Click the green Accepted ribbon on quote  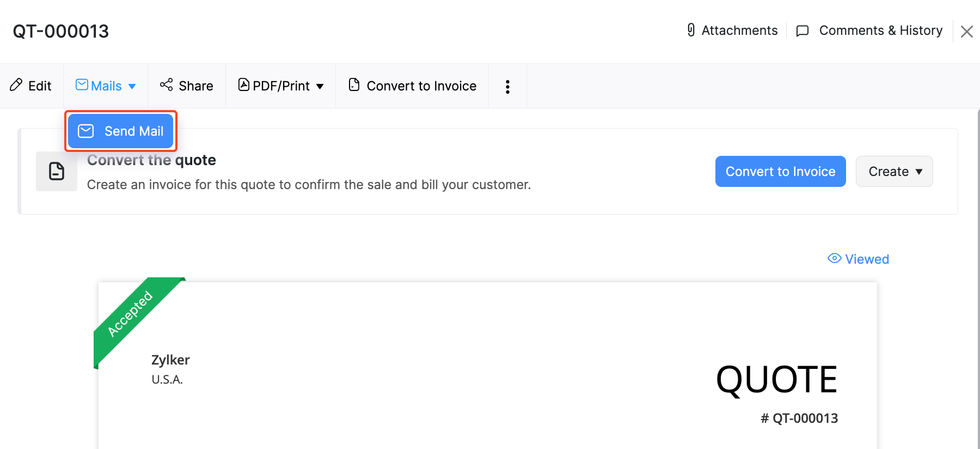coord(131,314)
